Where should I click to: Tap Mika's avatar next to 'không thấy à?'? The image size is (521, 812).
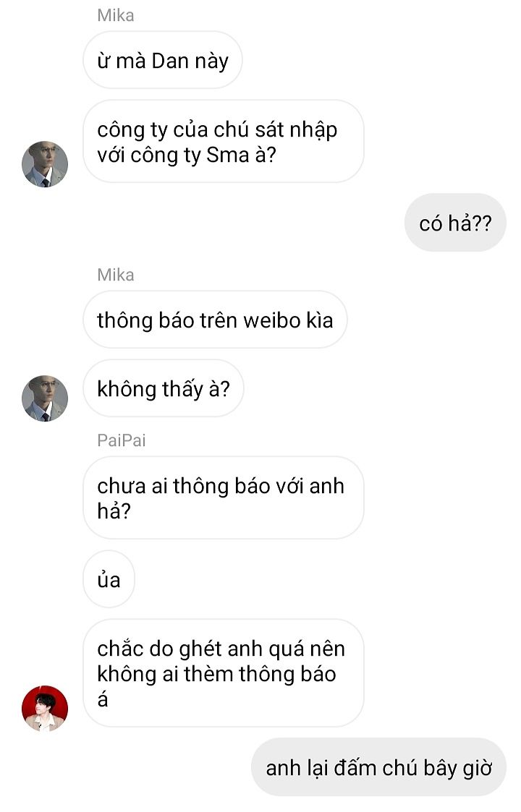point(45,398)
